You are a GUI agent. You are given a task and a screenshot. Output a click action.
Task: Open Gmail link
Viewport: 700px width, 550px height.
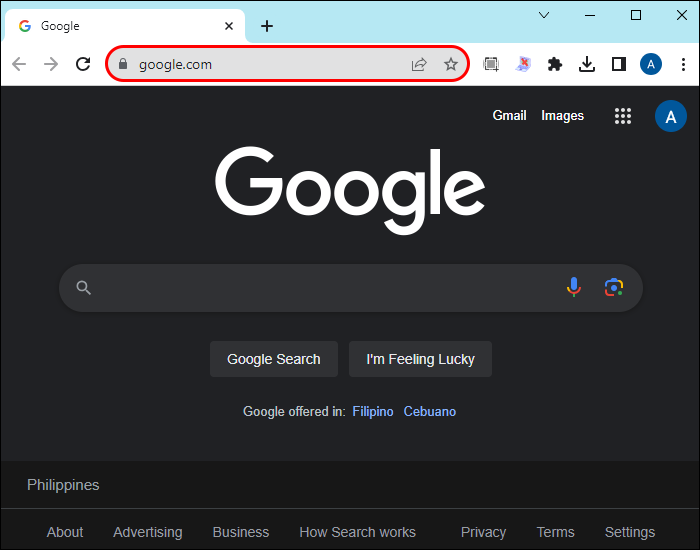click(509, 116)
